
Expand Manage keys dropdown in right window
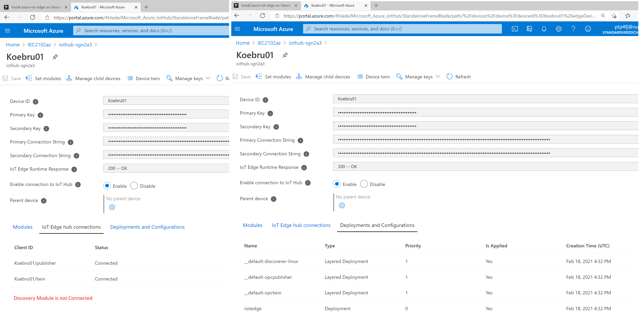tap(438, 77)
